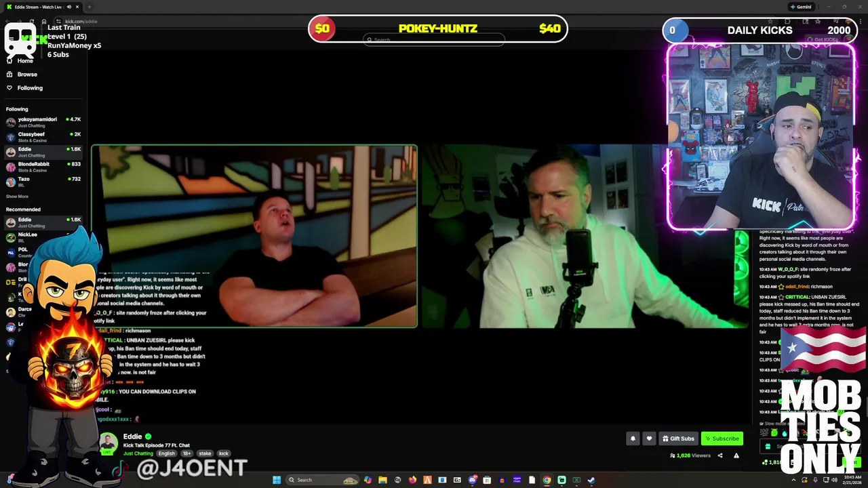The image size is (868, 488).
Task: Open Discord from taskbar
Action: (472, 480)
